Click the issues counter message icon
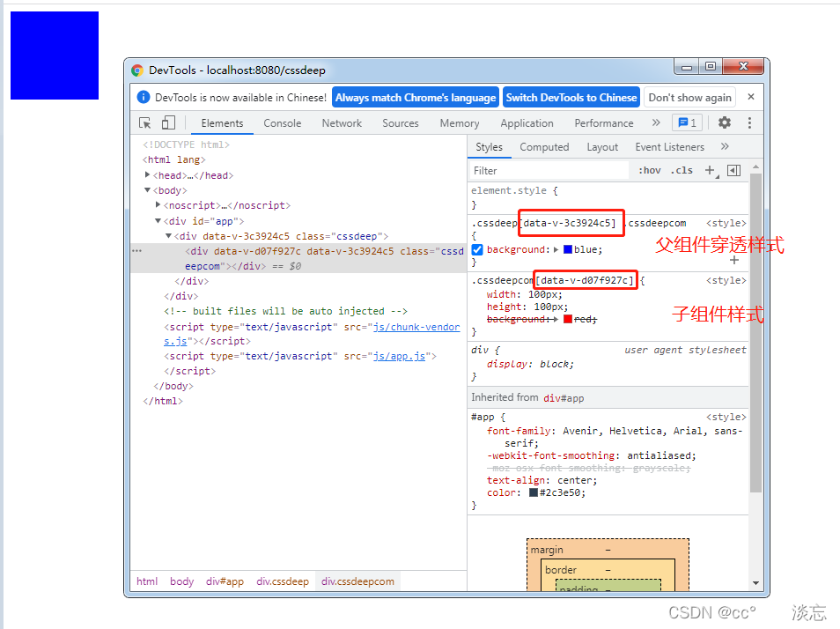 click(686, 123)
